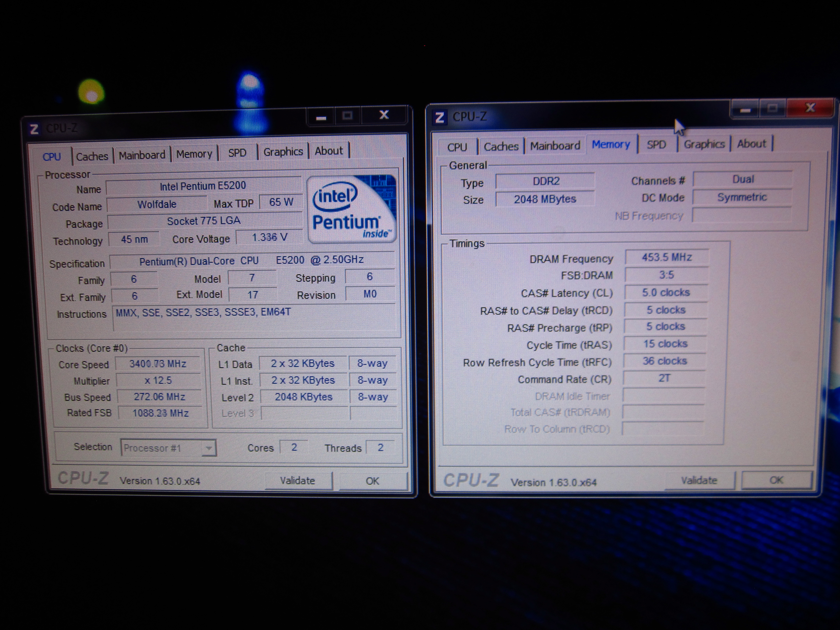Open the Processor #1 selection dropdown
This screenshot has height=630, width=840.
coord(169,448)
